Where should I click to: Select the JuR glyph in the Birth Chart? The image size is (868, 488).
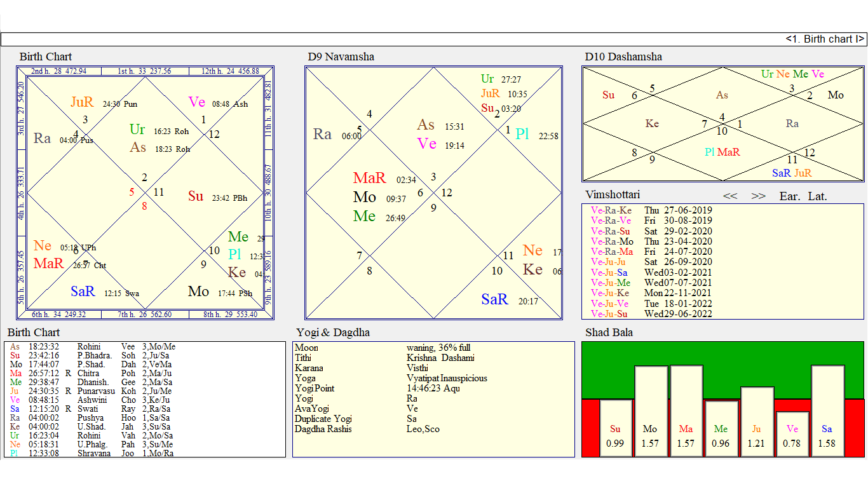(81, 102)
